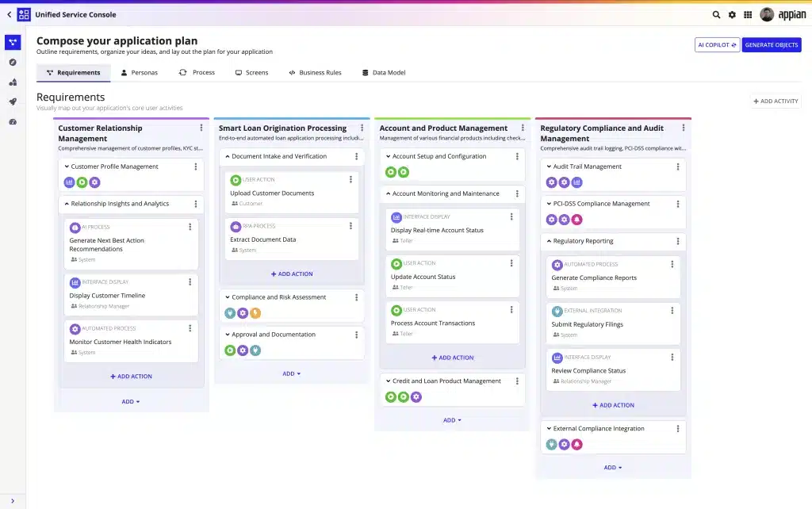Select the shapes objects sidebar icon
Viewport: 812px width, 509px height.
click(x=13, y=82)
